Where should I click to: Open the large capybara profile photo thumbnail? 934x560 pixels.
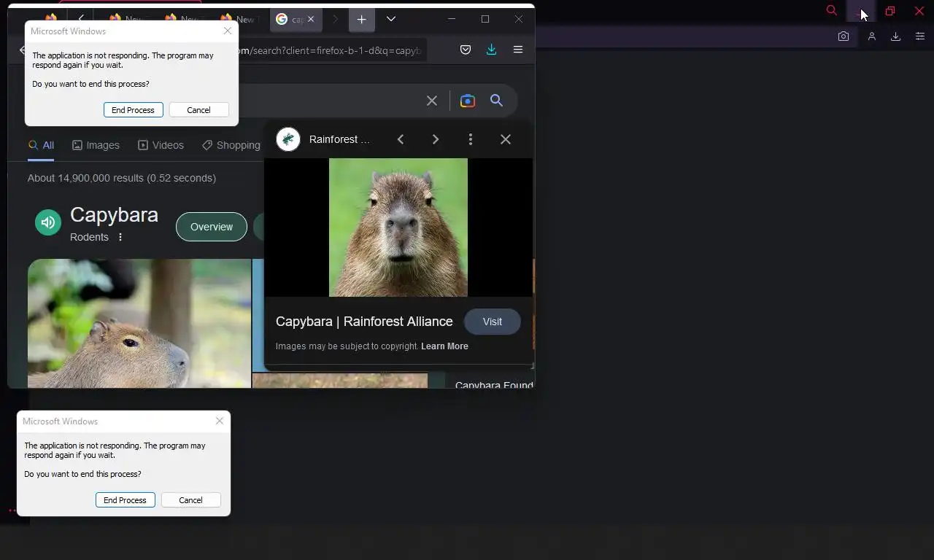(139, 323)
